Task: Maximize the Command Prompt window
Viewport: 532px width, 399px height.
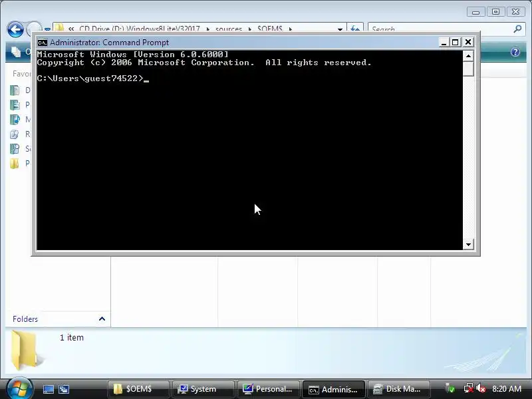Action: pos(456,42)
